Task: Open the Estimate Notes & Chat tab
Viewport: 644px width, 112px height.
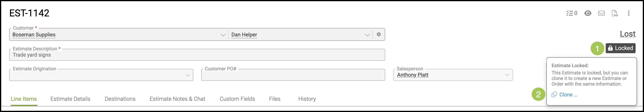Action: click(177, 99)
